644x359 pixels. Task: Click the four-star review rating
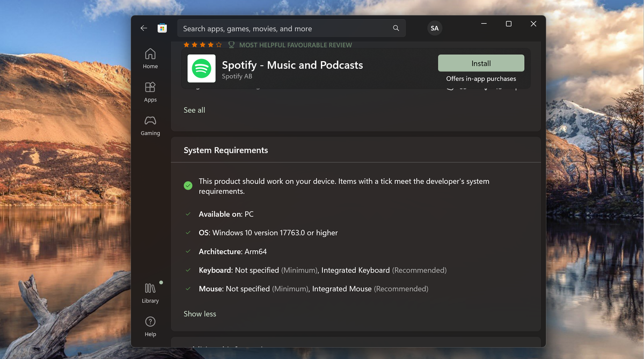point(202,45)
